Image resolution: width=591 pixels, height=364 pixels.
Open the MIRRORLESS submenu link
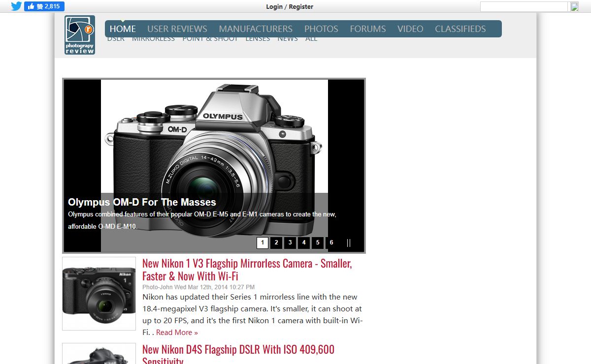(153, 39)
